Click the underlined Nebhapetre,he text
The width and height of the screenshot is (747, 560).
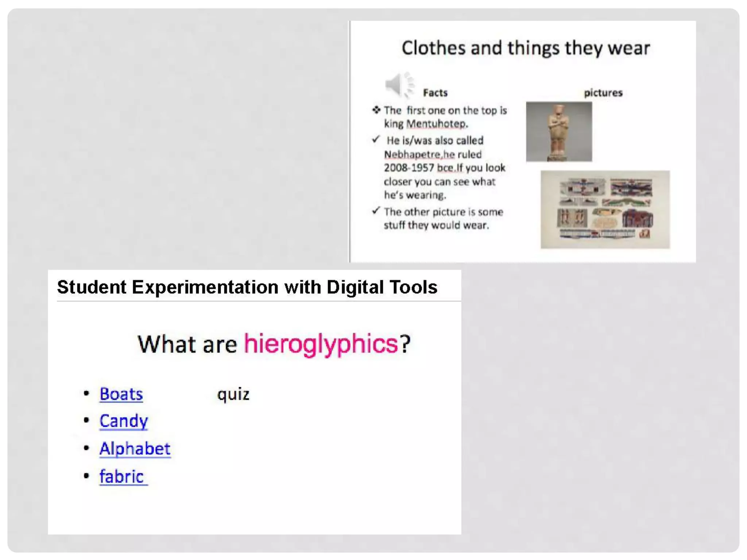coord(419,155)
